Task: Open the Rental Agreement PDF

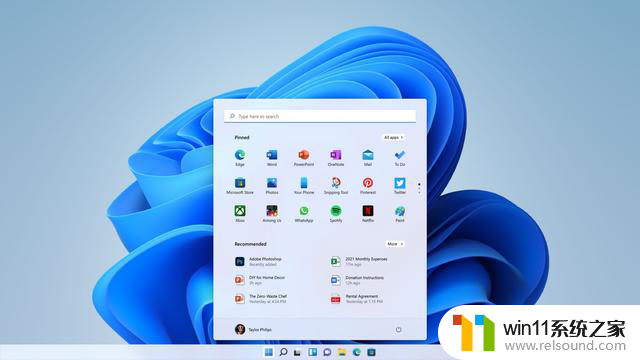Action: tap(357, 299)
